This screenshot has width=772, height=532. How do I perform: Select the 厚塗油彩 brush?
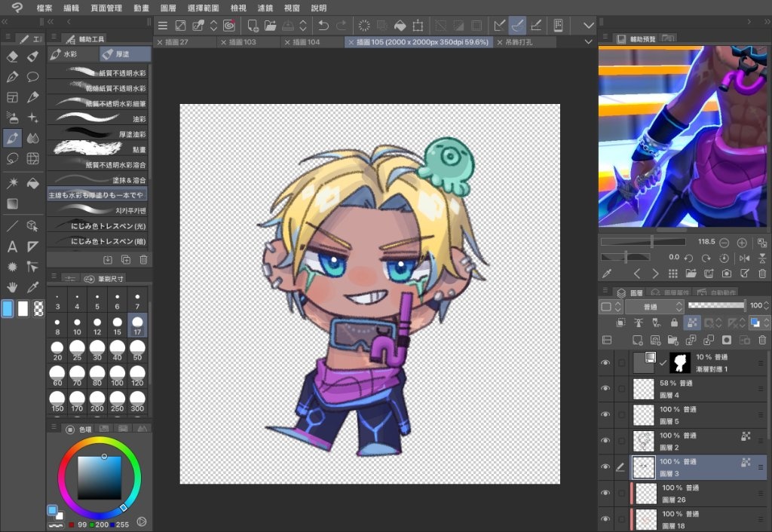pyautogui.click(x=98, y=134)
